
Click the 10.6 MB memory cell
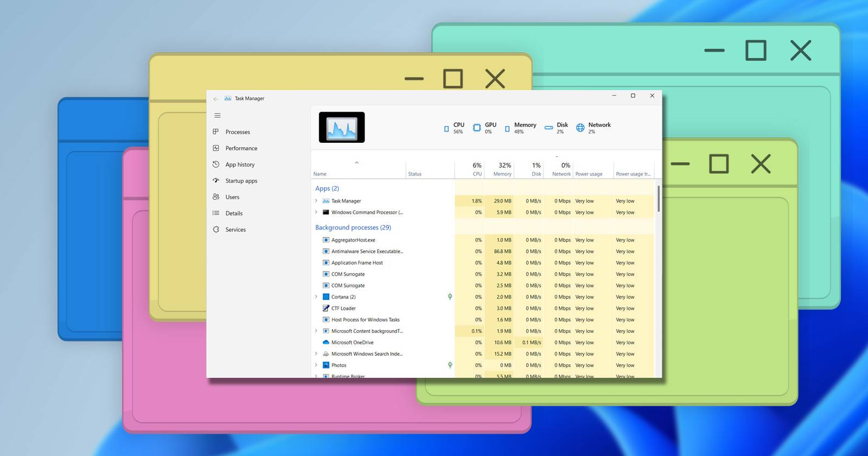pos(500,343)
